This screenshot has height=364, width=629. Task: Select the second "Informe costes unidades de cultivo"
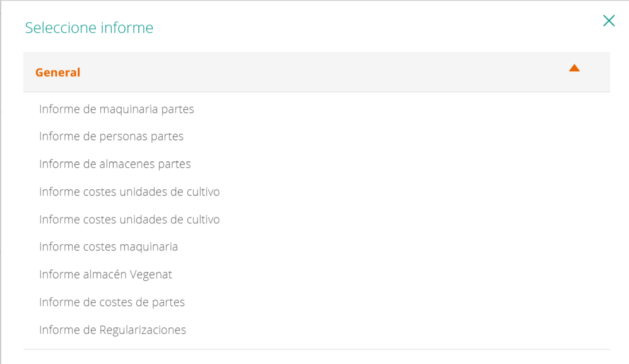(129, 219)
